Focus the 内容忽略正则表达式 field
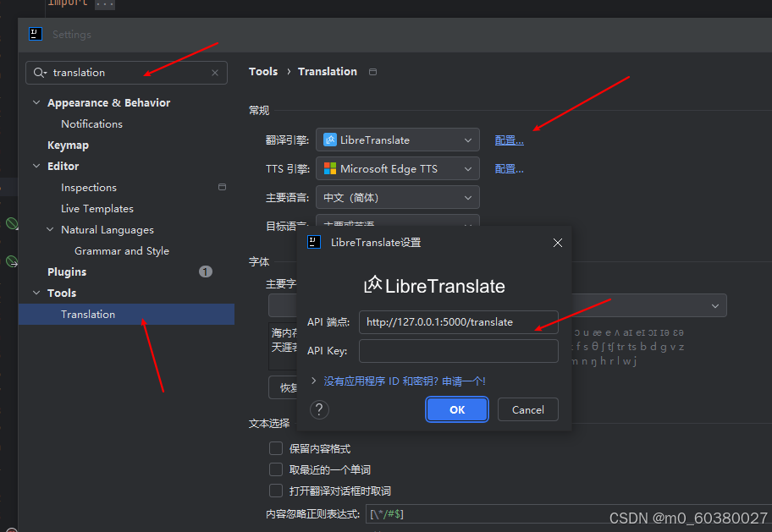This screenshot has width=772, height=532. pyautogui.click(x=569, y=513)
